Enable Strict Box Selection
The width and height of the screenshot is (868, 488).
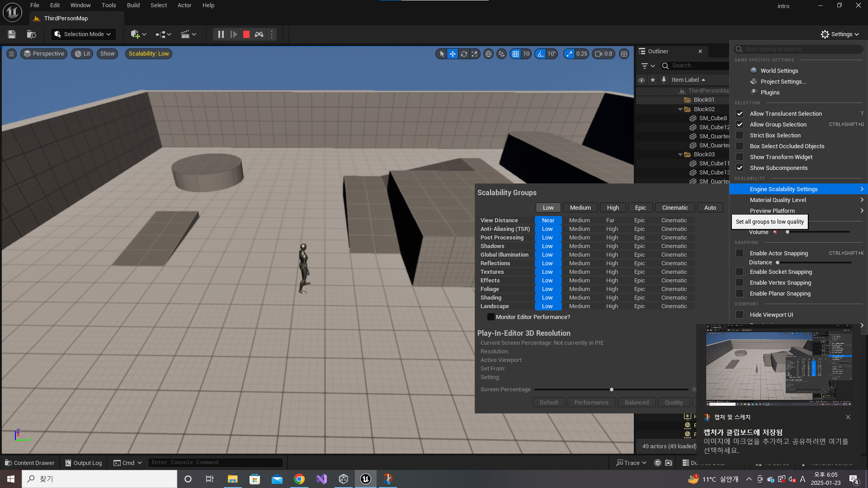click(x=740, y=136)
